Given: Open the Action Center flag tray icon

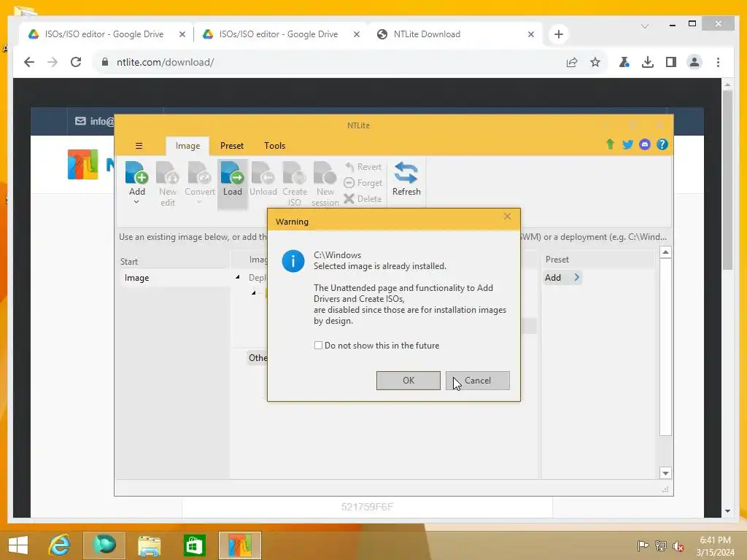Looking at the screenshot, I should tap(643, 545).
